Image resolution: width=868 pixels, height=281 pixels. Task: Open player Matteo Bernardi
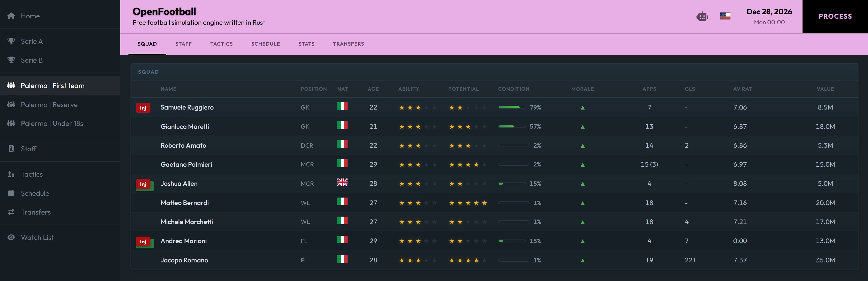[185, 203]
